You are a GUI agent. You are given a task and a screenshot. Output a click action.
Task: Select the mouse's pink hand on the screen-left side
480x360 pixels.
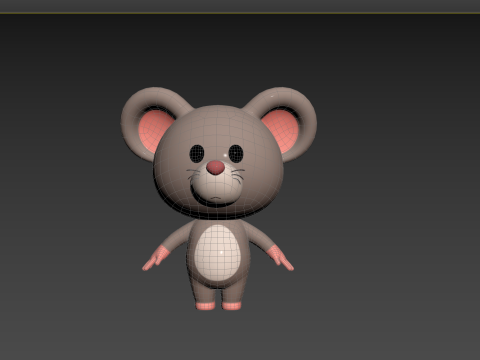coord(156,257)
